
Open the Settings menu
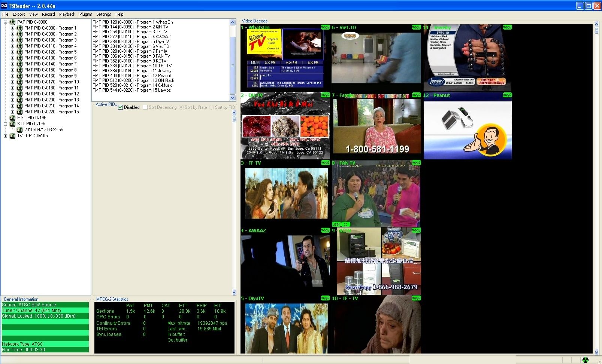[104, 14]
